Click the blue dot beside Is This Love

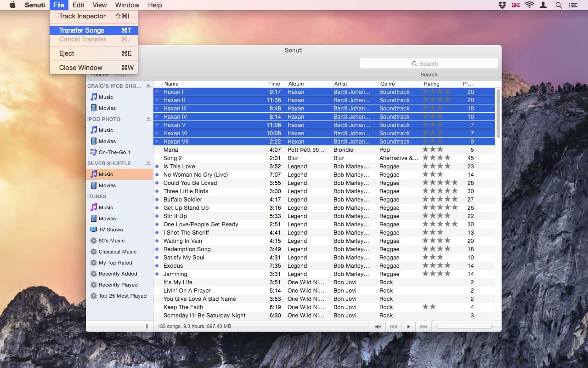click(157, 167)
